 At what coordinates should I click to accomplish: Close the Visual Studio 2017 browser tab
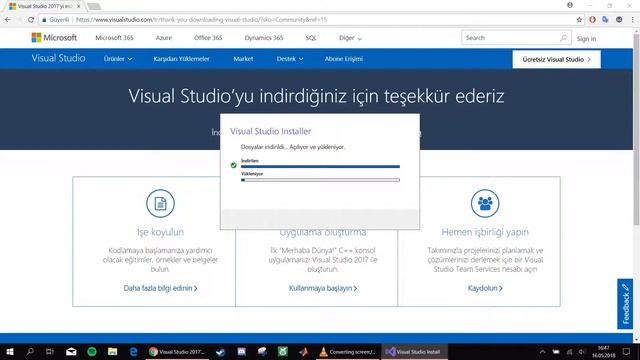(x=79, y=6)
